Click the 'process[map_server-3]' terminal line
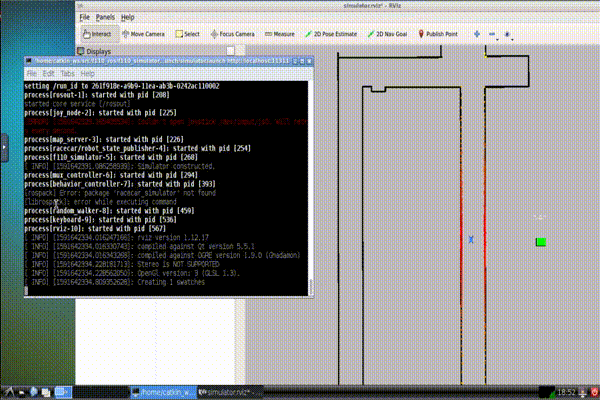 [x=104, y=139]
